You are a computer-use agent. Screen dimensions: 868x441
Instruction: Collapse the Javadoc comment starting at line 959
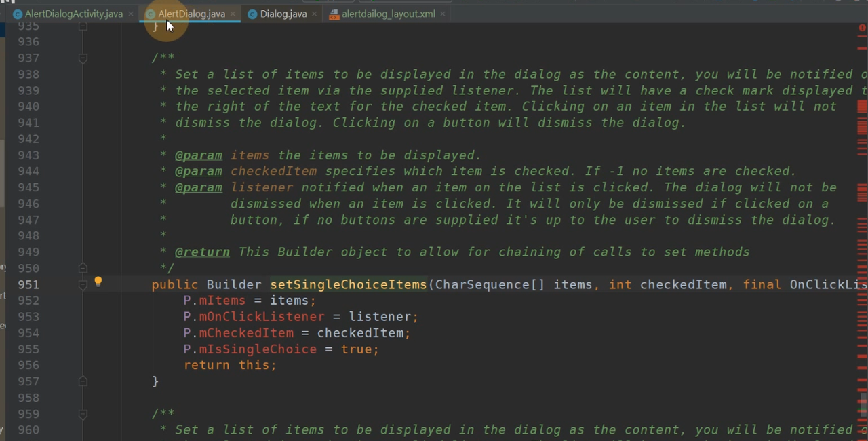(83, 414)
